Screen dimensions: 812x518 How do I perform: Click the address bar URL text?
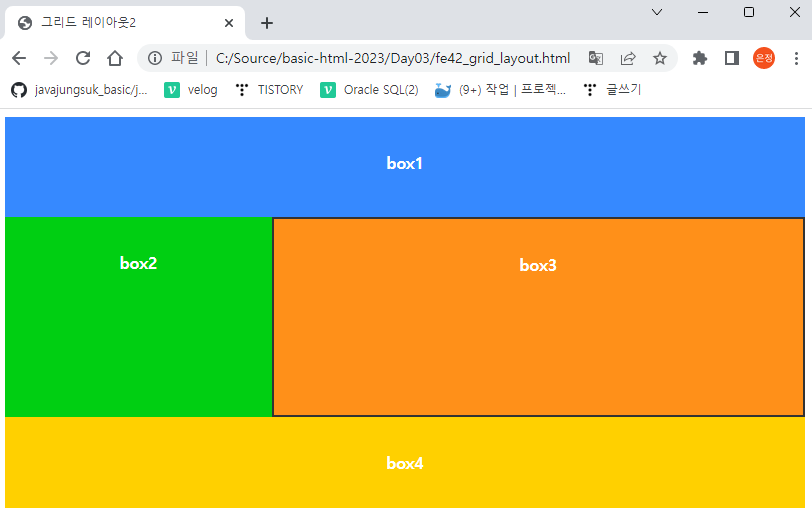(393, 58)
